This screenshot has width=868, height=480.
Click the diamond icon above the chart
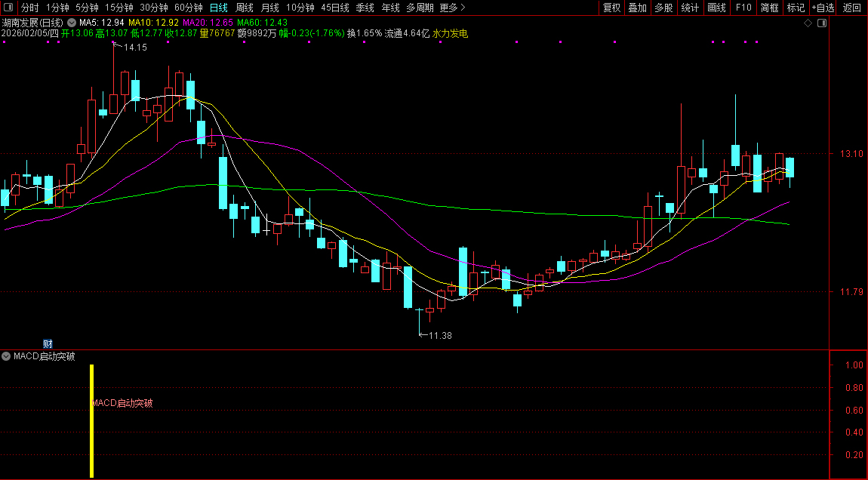[x=807, y=23]
